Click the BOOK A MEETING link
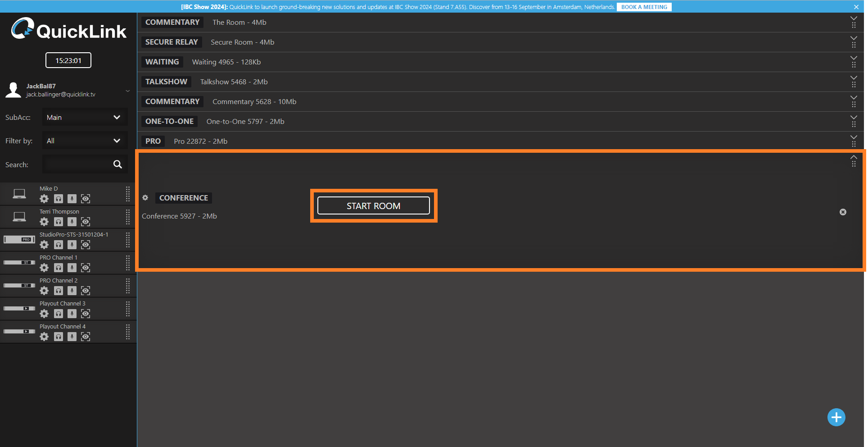This screenshot has width=868, height=447. [644, 7]
